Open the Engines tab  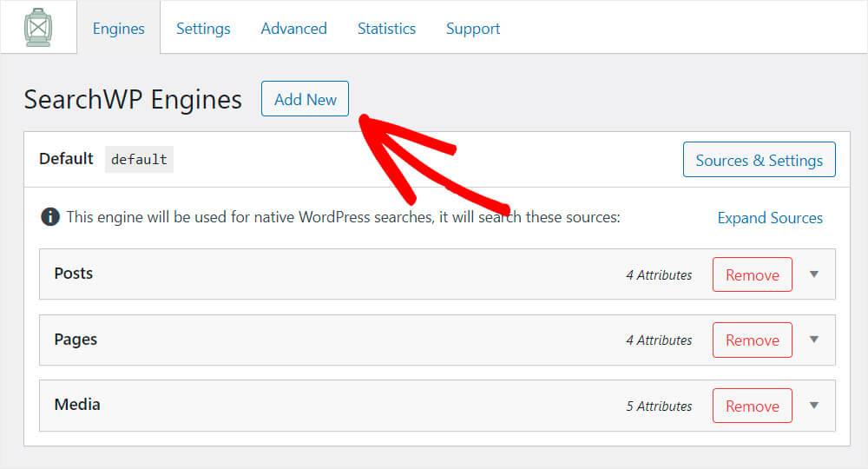[118, 29]
